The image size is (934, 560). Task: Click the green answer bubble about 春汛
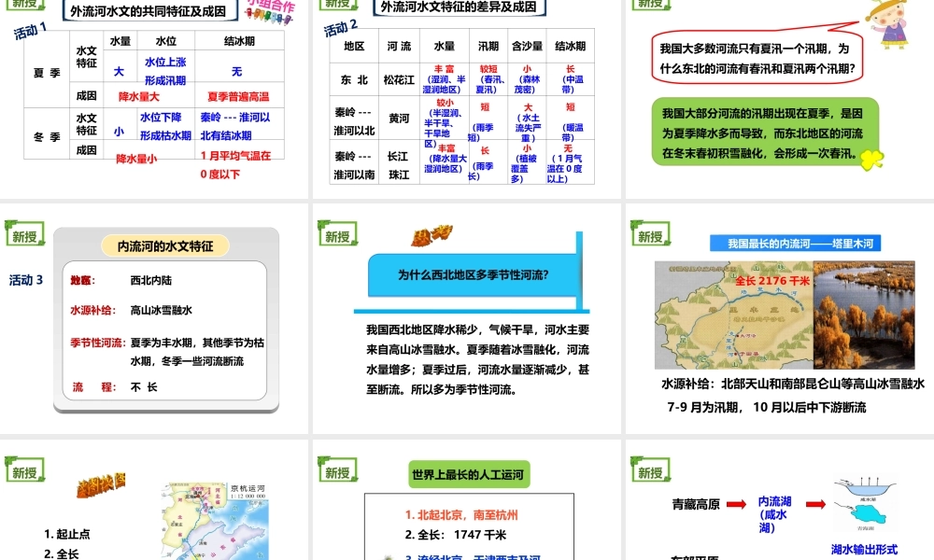(765, 133)
